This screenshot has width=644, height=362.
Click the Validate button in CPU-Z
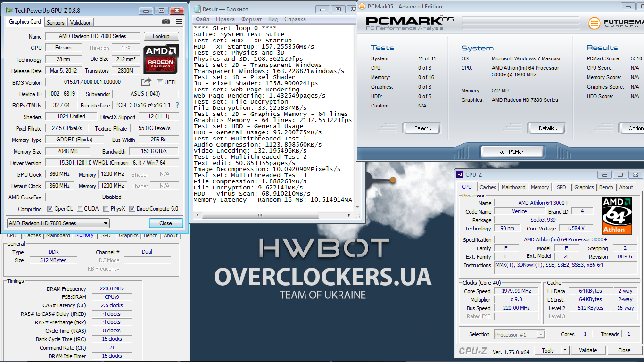pos(588,350)
